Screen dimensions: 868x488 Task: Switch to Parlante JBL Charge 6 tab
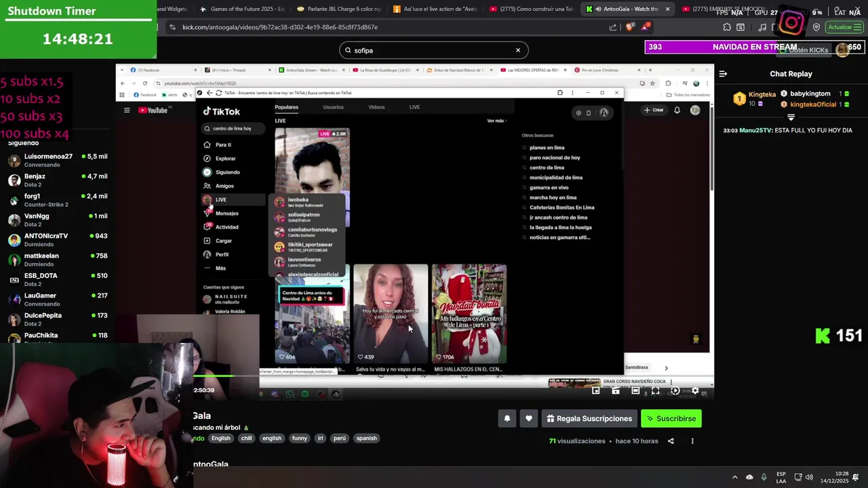coord(339,9)
